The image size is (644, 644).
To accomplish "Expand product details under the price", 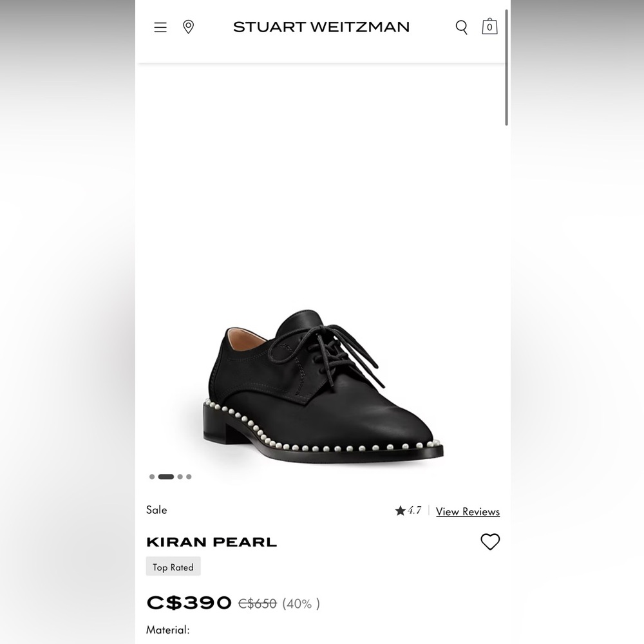I will pyautogui.click(x=167, y=630).
